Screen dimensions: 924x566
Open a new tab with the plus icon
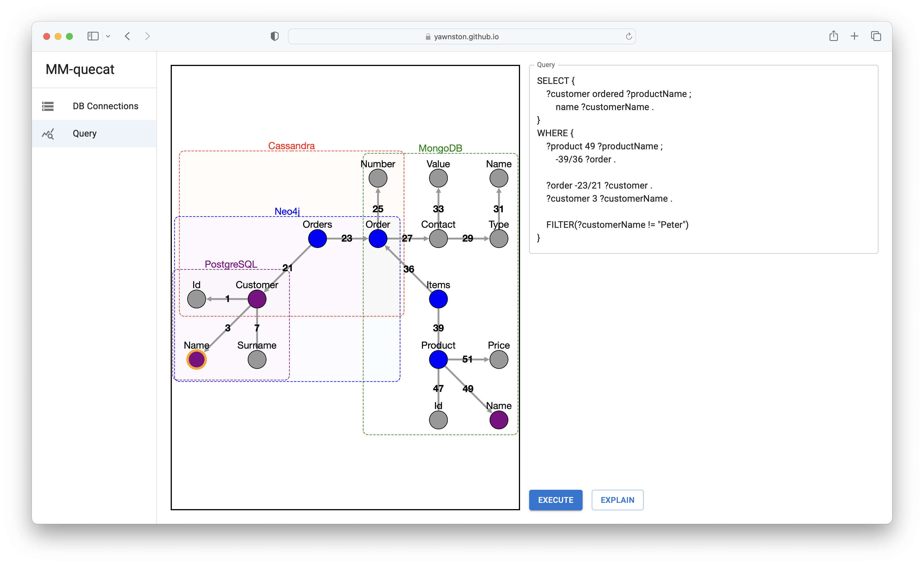(854, 36)
